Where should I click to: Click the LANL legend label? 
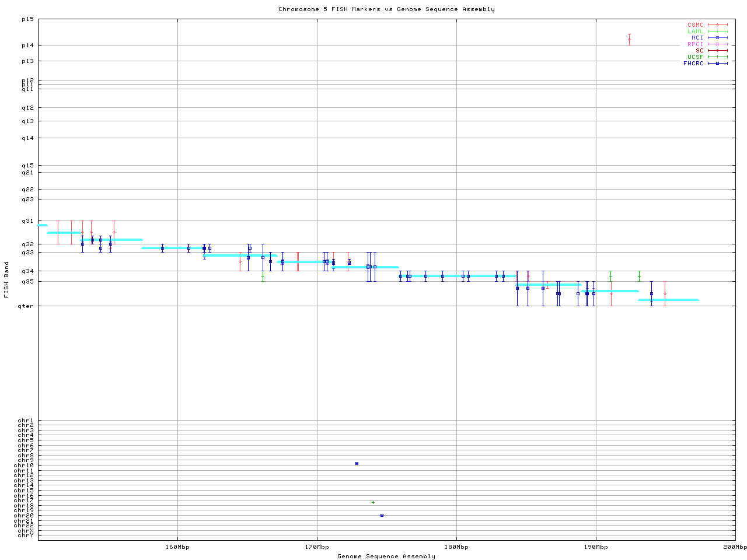[695, 32]
